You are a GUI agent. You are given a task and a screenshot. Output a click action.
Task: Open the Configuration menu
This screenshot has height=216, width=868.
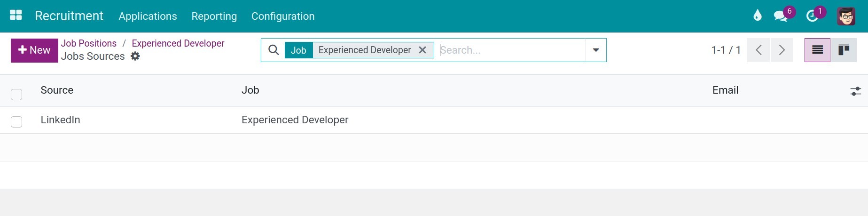click(x=283, y=16)
